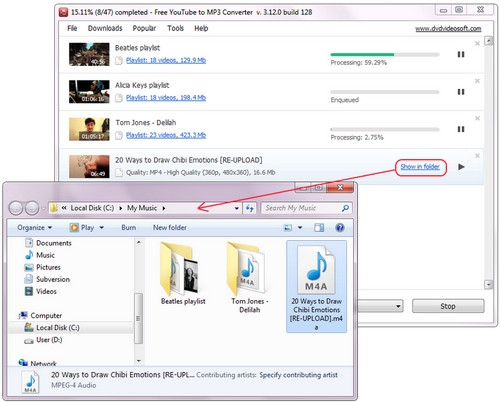The width and height of the screenshot is (500, 402).
Task: Click the Beatles playlist progress bar
Action: [385, 54]
